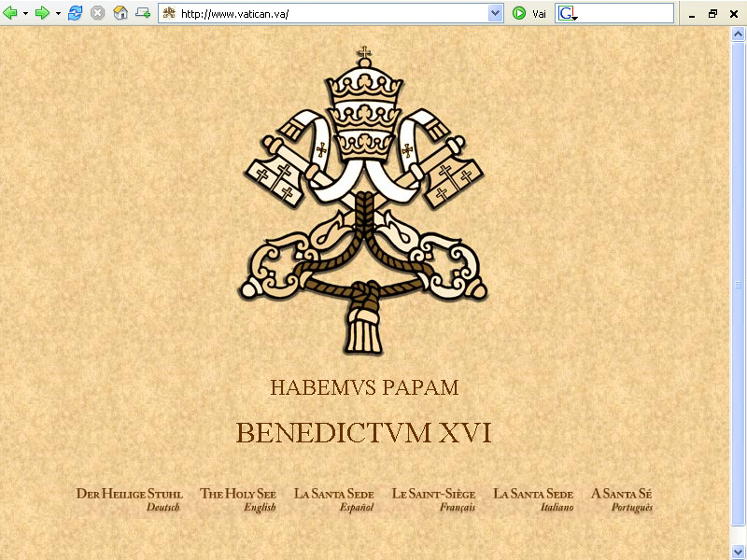This screenshot has height=560, width=747.
Task: Click the scrollbar down arrow
Action: click(x=738, y=553)
